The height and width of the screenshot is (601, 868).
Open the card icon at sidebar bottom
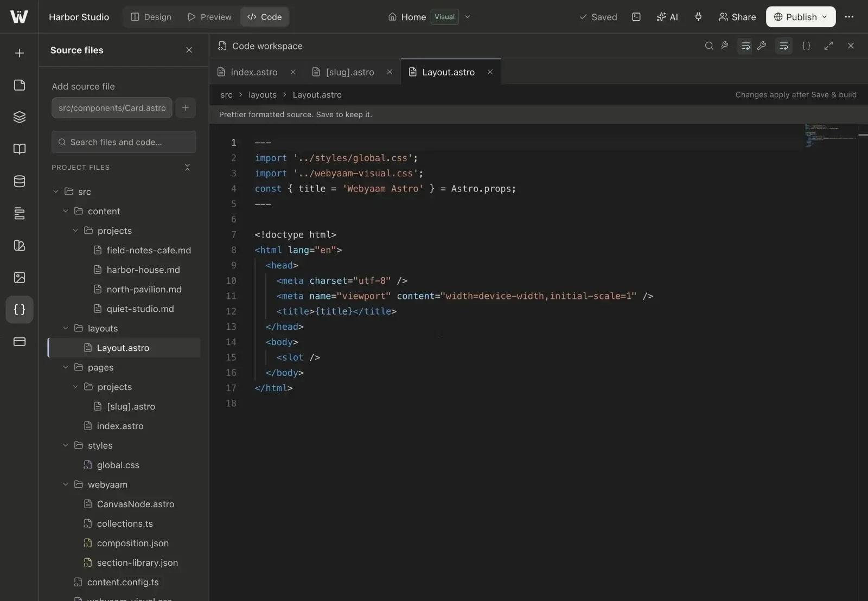[x=20, y=342]
